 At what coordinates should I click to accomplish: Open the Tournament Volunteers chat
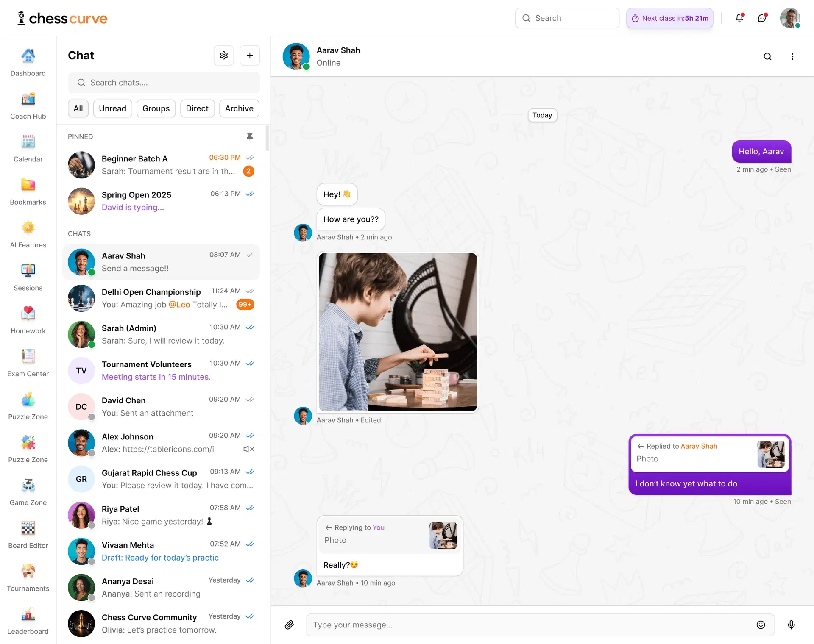[x=161, y=370]
